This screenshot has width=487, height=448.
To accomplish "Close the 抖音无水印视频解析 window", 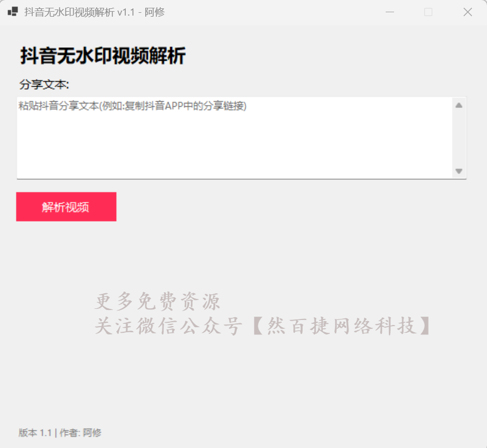I will [x=468, y=12].
